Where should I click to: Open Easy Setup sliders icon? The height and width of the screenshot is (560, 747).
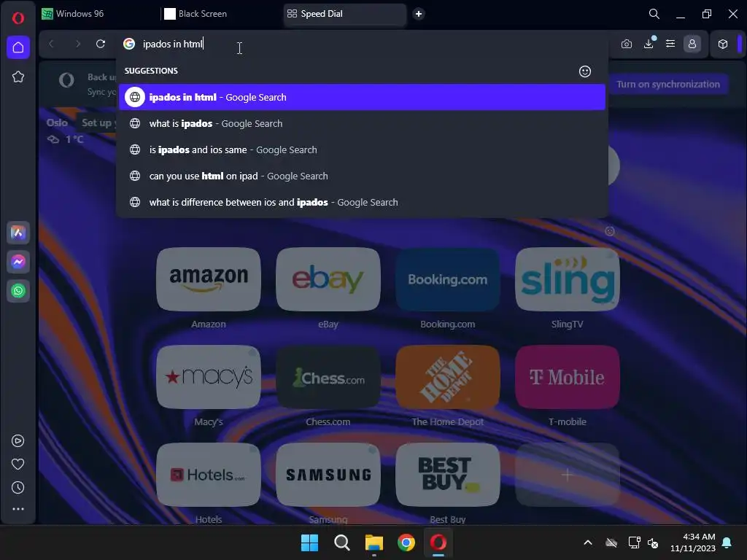click(670, 44)
